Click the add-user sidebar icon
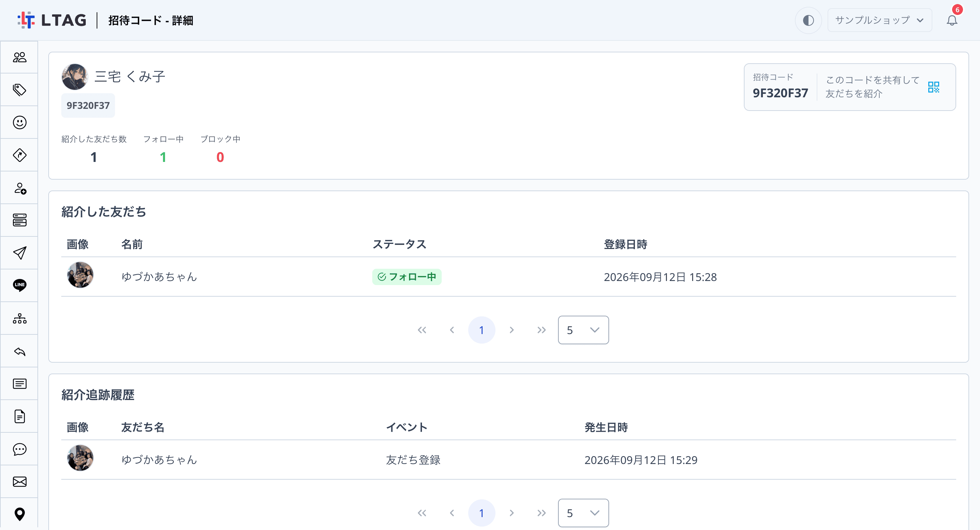Image resolution: width=980 pixels, height=530 pixels. pyautogui.click(x=19, y=188)
